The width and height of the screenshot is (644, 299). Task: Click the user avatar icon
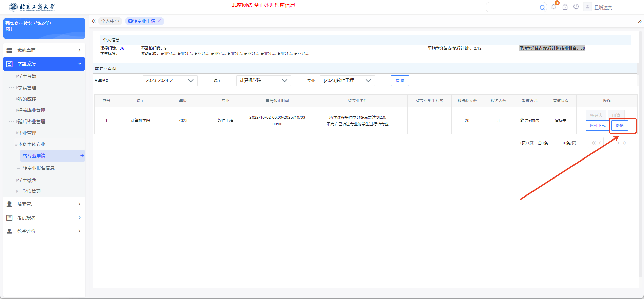(x=587, y=7)
